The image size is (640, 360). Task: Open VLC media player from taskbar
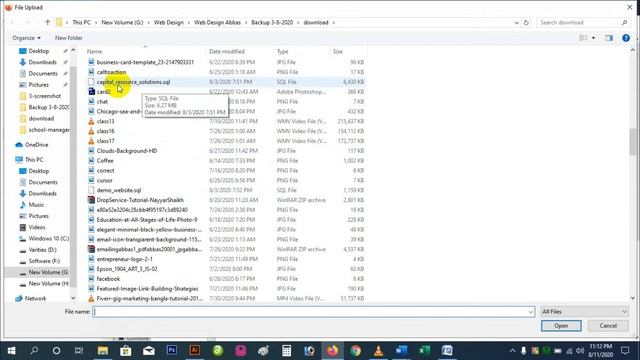(x=378, y=351)
